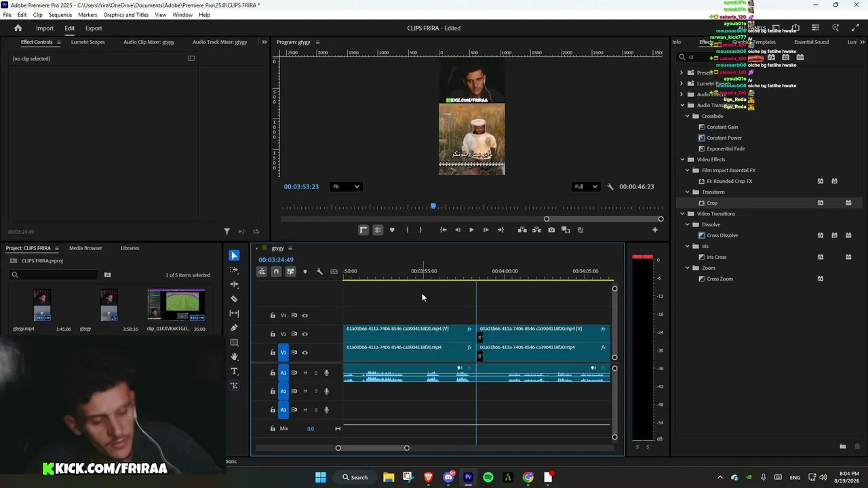Open the Sequence menu

[x=60, y=15]
